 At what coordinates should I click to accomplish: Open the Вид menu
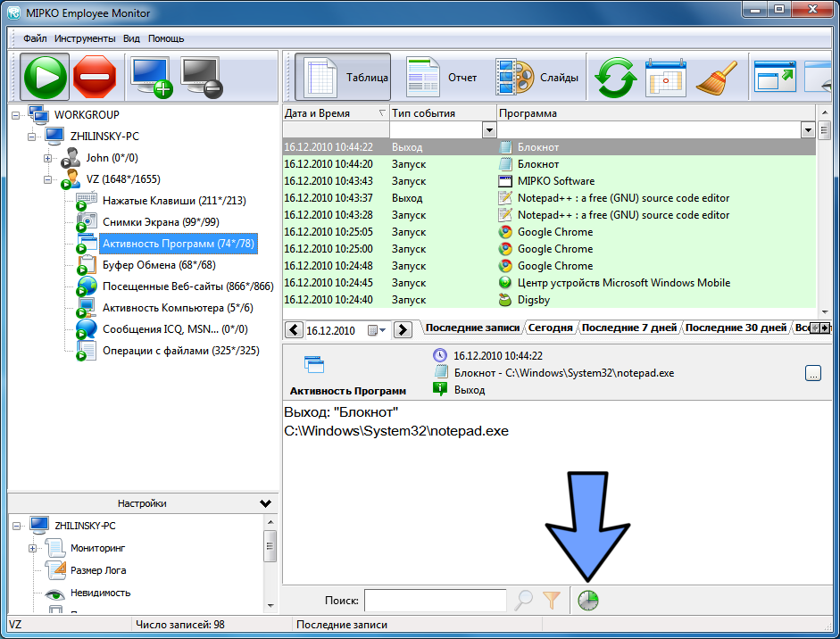pyautogui.click(x=131, y=38)
